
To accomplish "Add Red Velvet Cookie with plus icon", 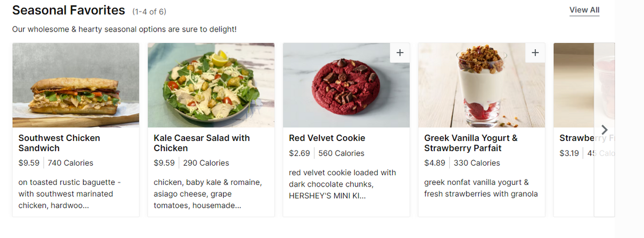I will tap(399, 53).
